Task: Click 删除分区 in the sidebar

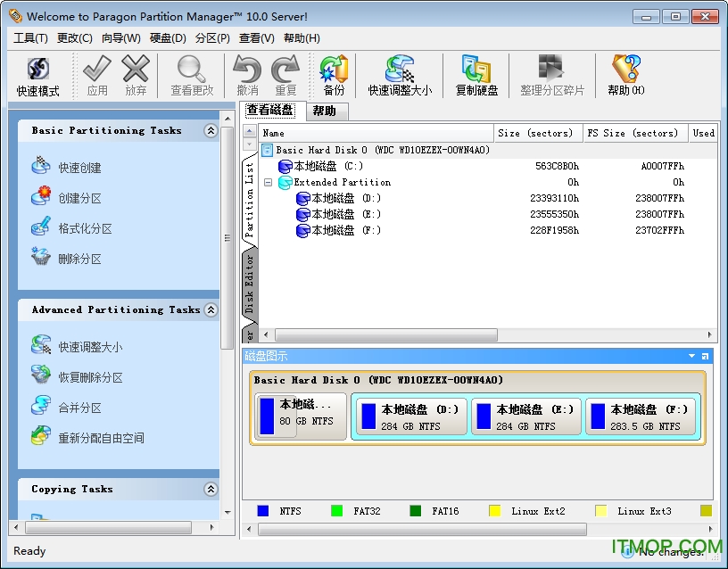Action: coord(79,259)
